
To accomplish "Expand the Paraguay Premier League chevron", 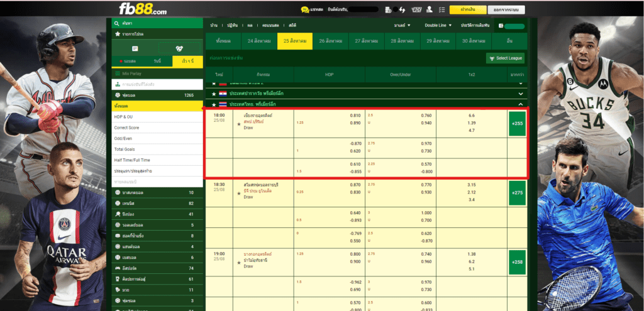I will point(521,94).
